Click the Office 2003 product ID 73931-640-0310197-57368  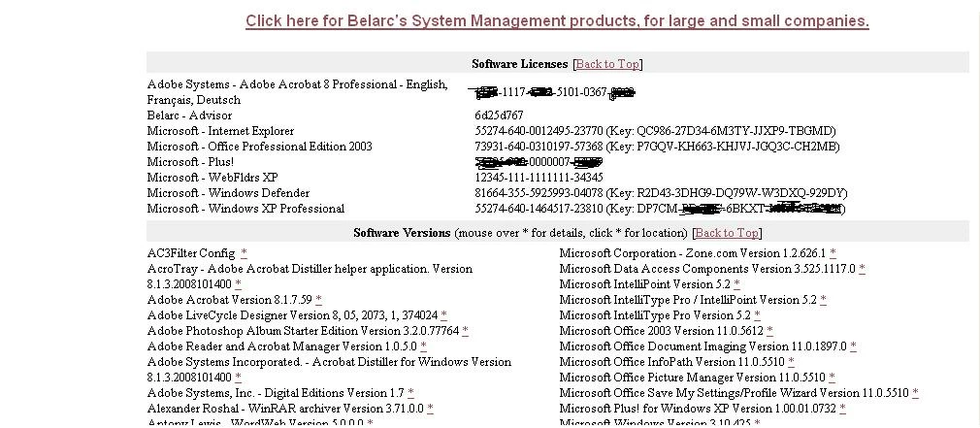(x=539, y=147)
